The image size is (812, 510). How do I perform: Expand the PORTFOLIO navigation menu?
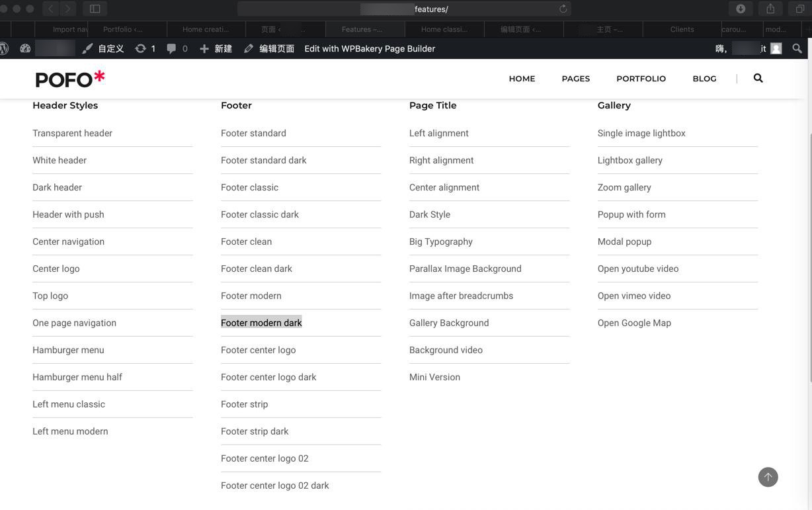641,78
